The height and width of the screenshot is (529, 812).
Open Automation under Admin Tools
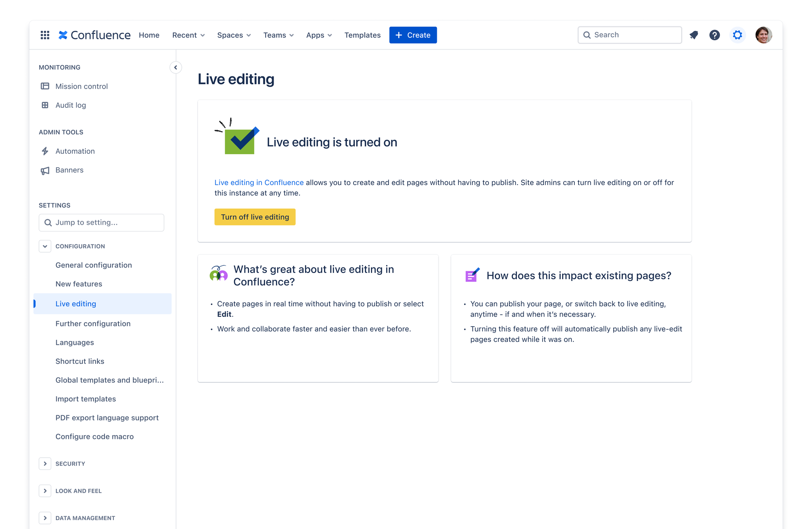point(75,151)
